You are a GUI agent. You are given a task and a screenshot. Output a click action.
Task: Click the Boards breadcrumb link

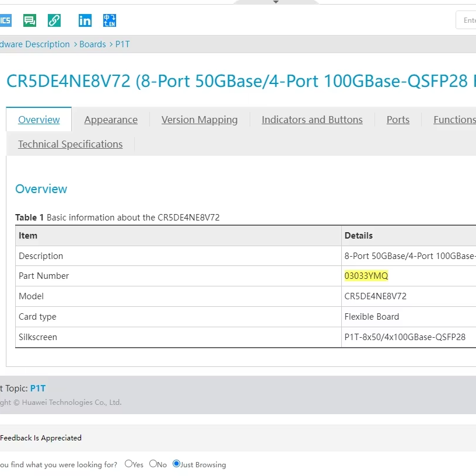point(93,44)
